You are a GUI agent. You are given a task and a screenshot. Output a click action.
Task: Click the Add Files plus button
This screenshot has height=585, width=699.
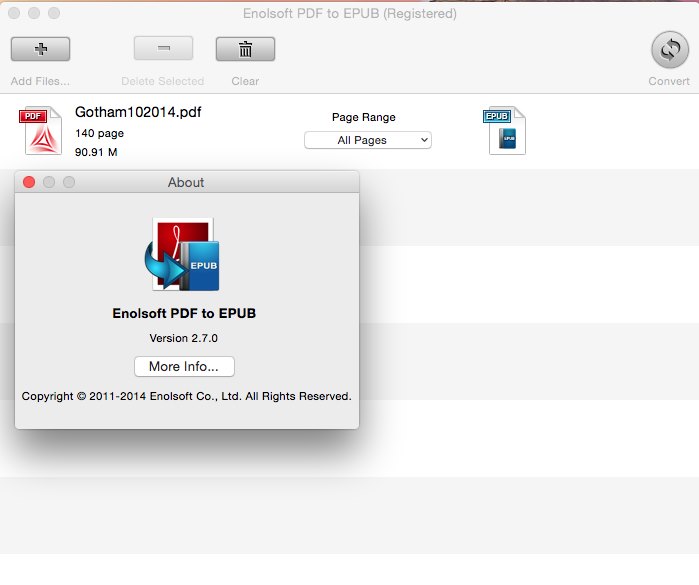[40, 49]
